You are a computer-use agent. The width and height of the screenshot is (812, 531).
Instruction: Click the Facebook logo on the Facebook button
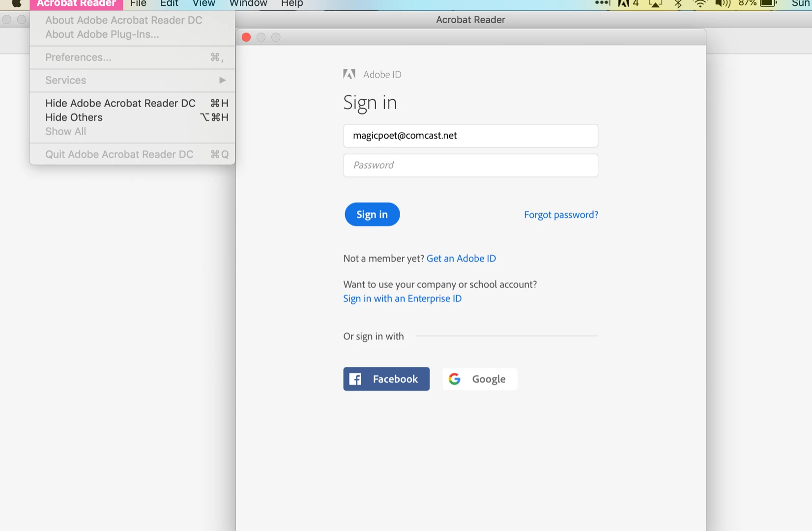click(x=355, y=379)
